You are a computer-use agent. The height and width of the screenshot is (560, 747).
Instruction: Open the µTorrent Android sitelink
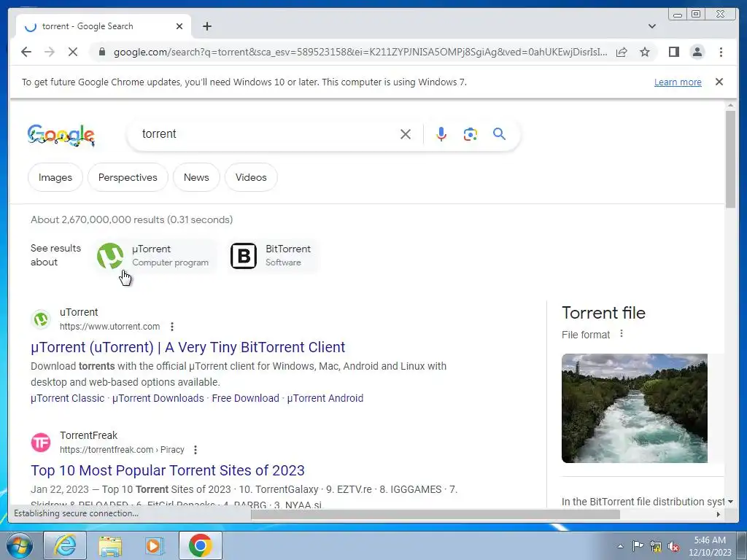pos(325,398)
